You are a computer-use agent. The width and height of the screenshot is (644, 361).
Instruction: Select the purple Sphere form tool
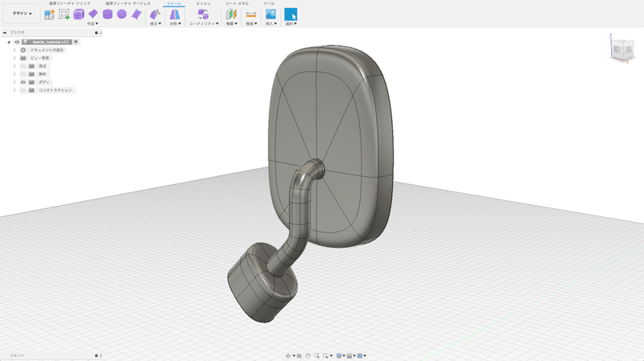(122, 14)
